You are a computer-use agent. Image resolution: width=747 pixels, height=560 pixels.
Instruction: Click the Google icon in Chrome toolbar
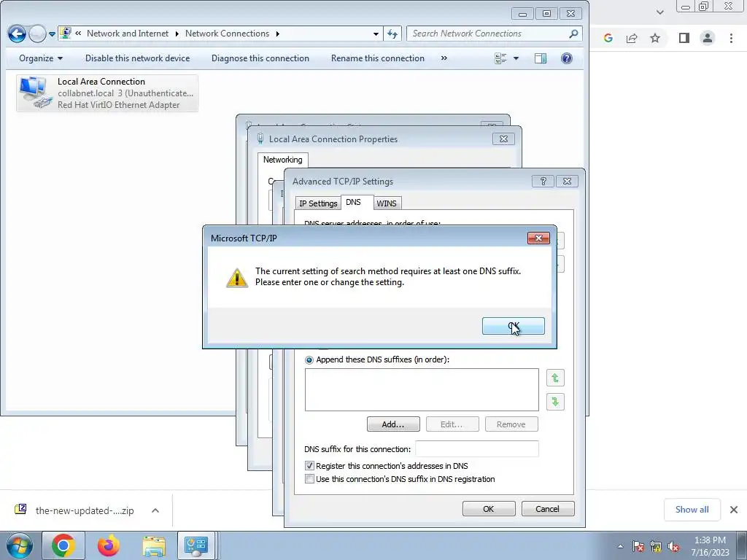pyautogui.click(x=608, y=38)
